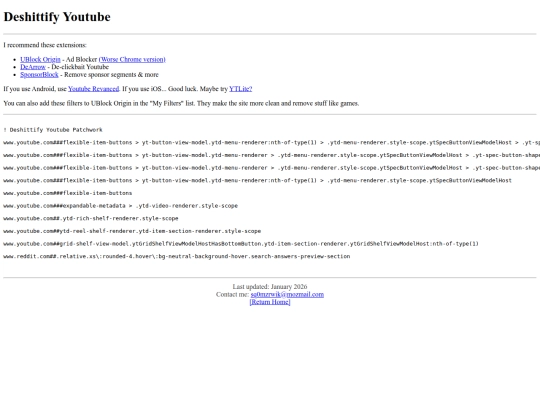540x405 pixels.
Task: Click the 'Contact me:' label
Action: pyautogui.click(x=232, y=294)
